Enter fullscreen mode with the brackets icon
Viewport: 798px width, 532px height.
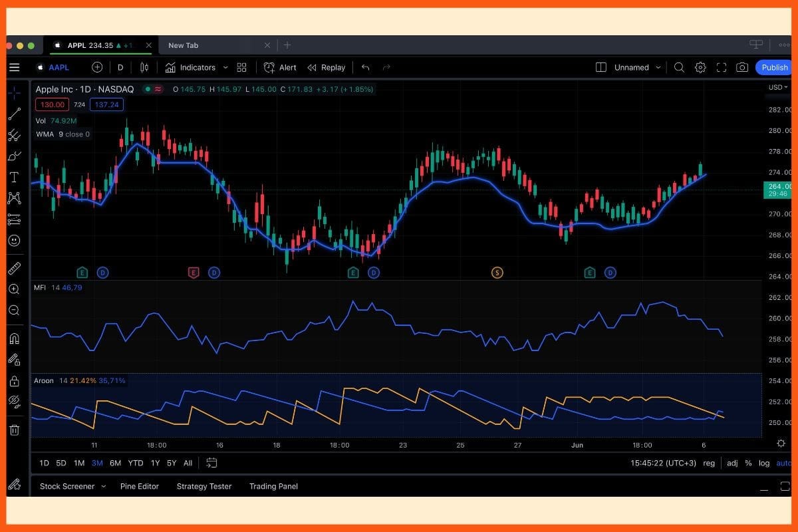pos(722,67)
